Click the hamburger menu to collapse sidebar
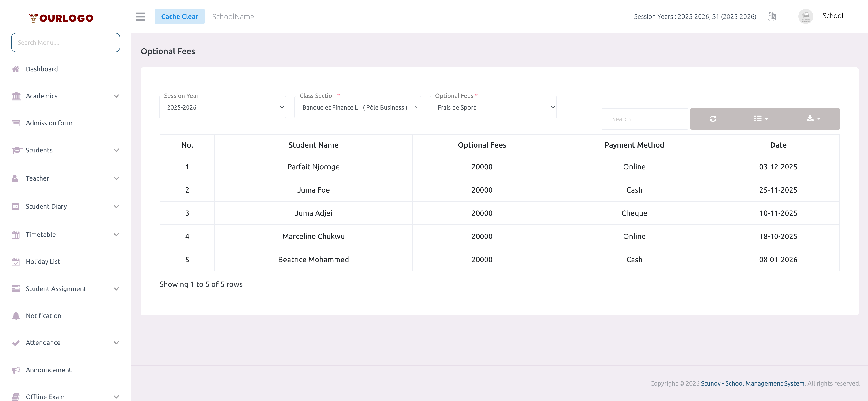The width and height of the screenshot is (868, 401). point(141,16)
